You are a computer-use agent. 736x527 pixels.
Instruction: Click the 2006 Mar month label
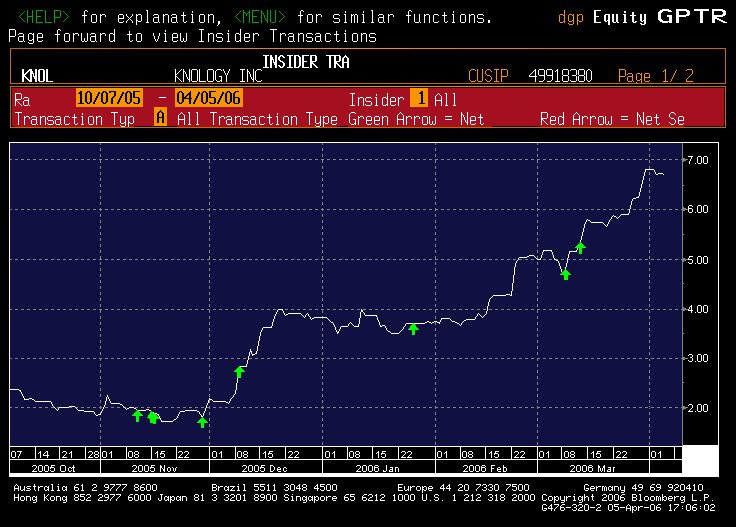pos(592,468)
